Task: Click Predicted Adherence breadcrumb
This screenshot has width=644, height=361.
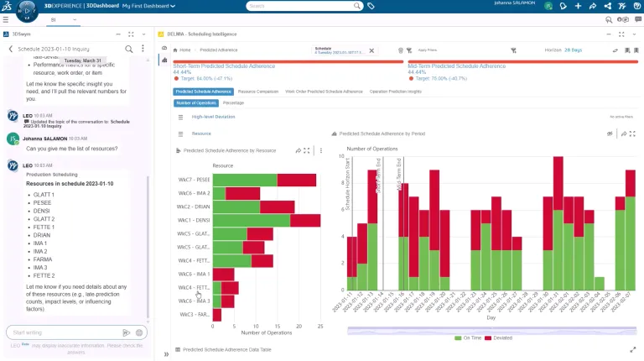Action: click(x=219, y=50)
